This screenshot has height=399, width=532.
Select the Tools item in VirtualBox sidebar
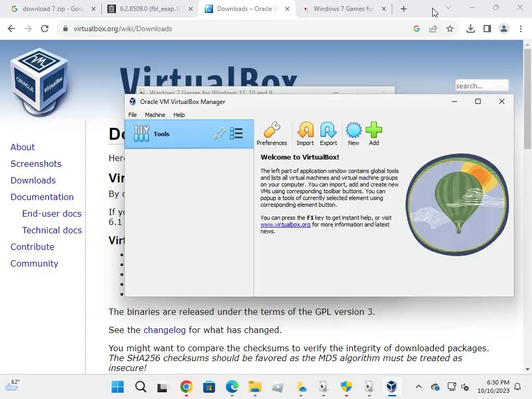(x=189, y=134)
